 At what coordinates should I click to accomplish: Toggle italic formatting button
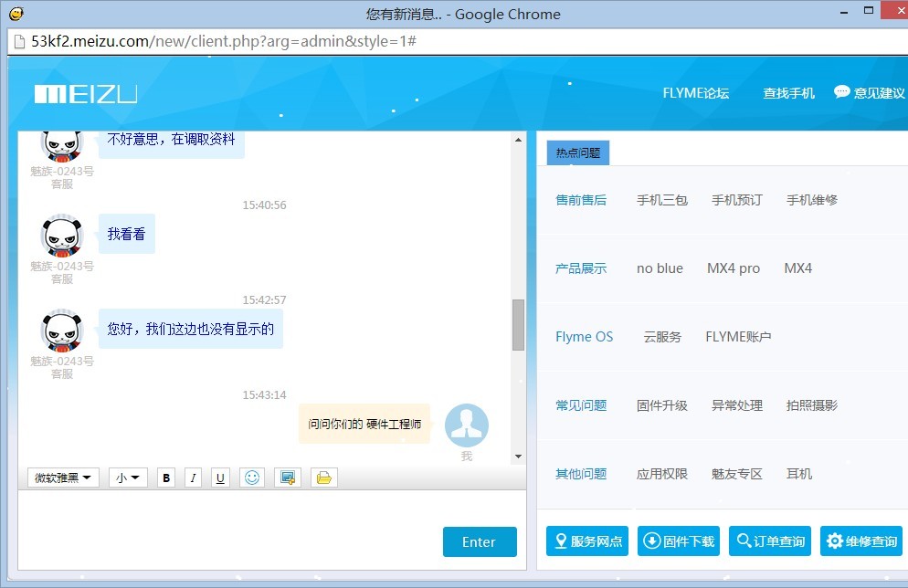[193, 478]
